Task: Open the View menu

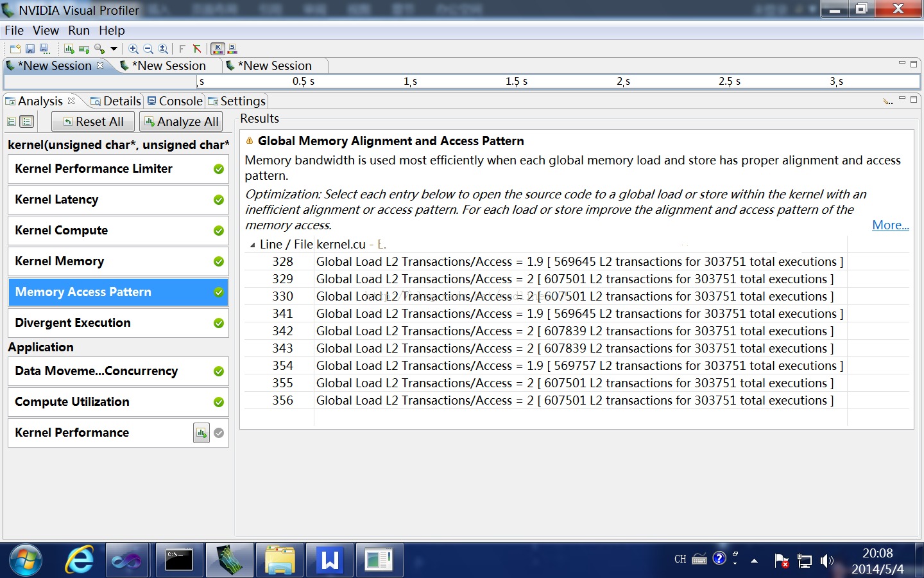Action: click(x=46, y=30)
